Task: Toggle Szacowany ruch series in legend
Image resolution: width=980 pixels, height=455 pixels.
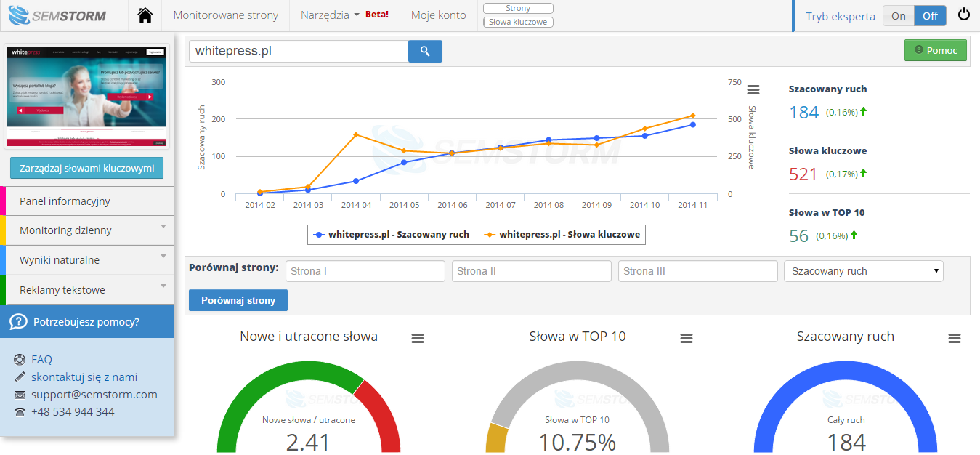Action: click(x=391, y=235)
